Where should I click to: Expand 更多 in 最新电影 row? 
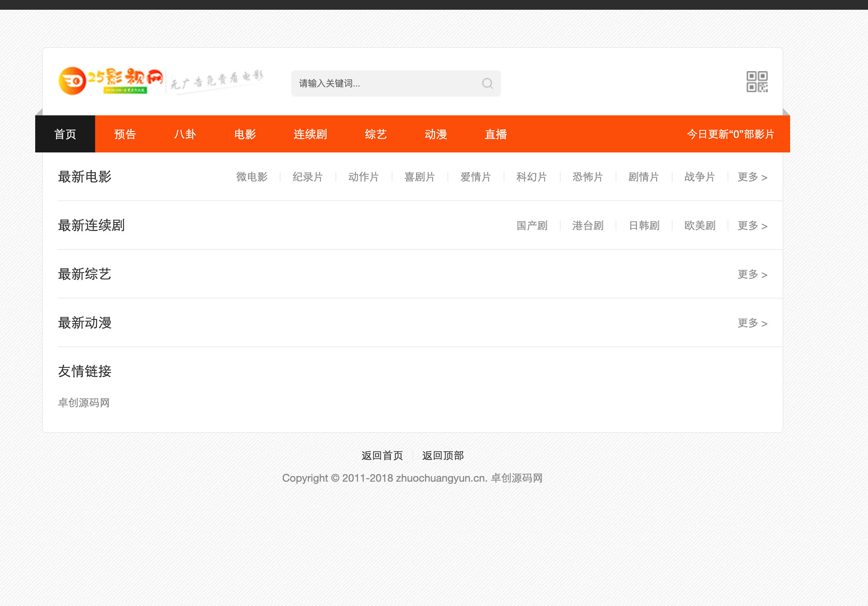tap(752, 177)
